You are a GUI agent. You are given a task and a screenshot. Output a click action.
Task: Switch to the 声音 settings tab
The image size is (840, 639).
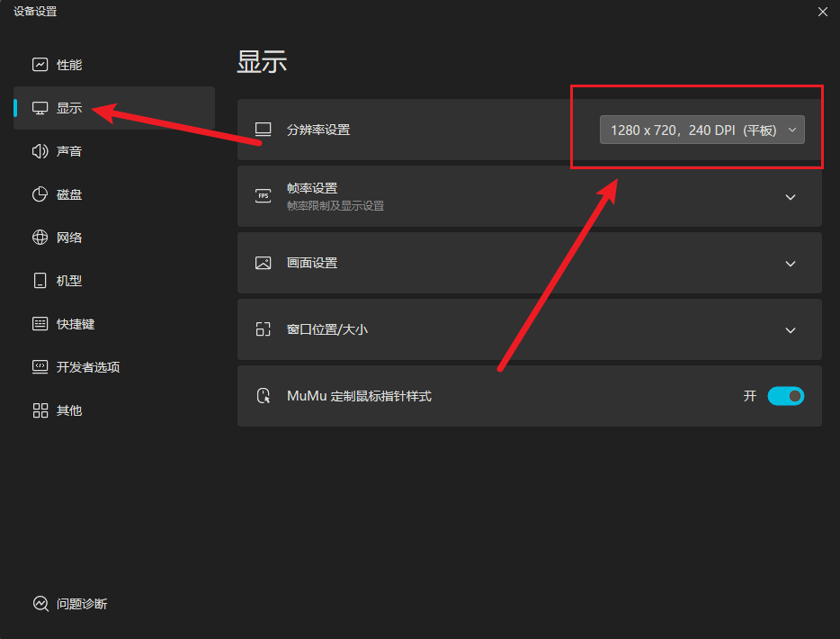point(114,151)
